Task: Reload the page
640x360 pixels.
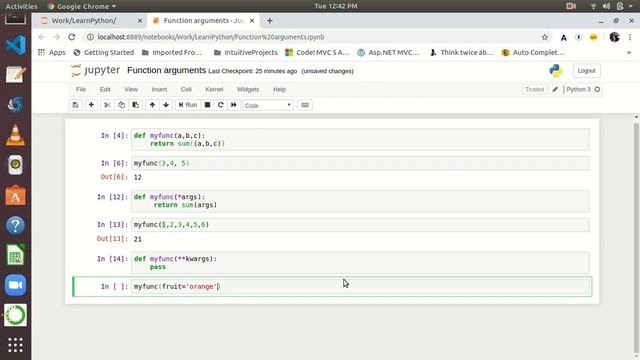Action: point(72,37)
